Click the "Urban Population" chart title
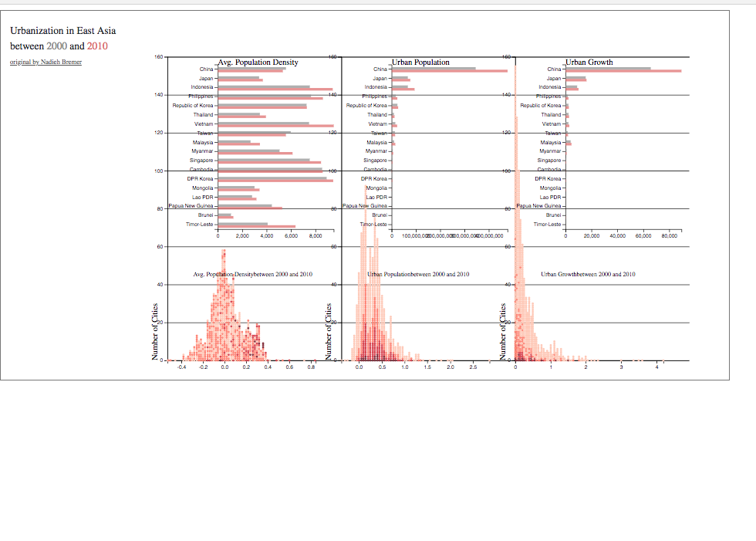This screenshot has width=756, height=541. (x=420, y=63)
